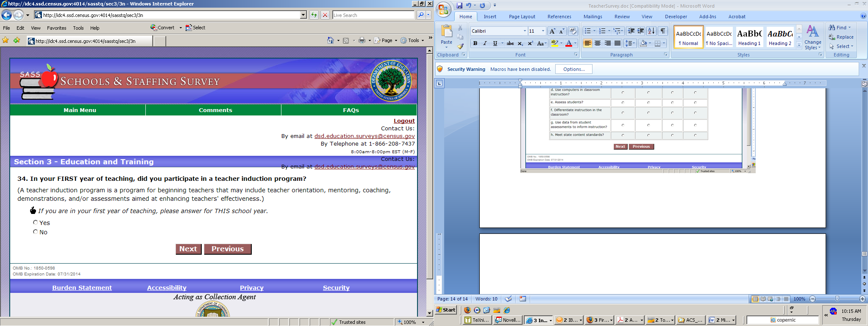Open the Microsoft Office button menu
The height and width of the screenshot is (326, 868).
443,10
